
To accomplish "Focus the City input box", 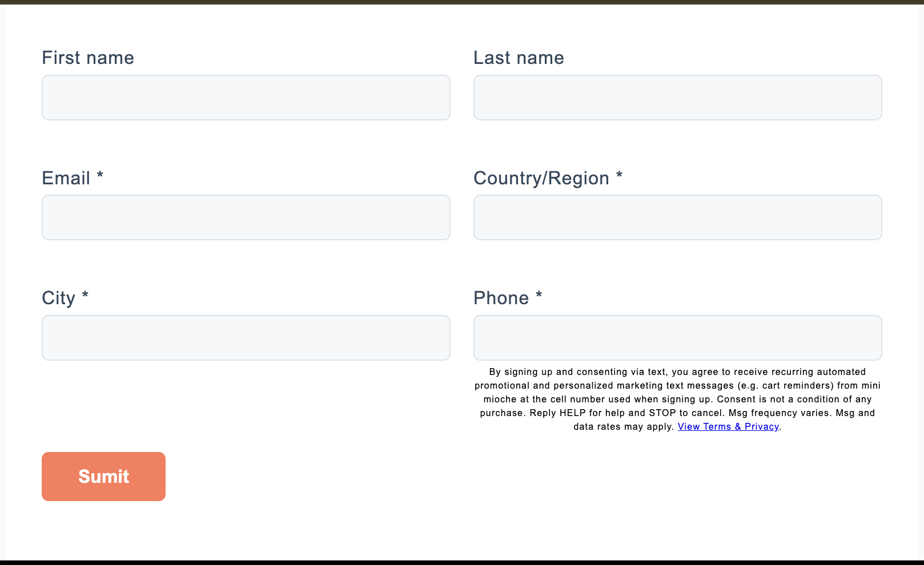I will [x=246, y=338].
